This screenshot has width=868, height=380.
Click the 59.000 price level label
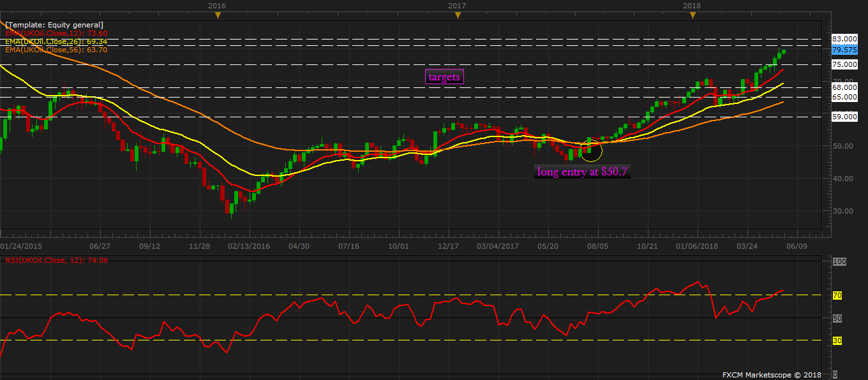pos(844,117)
